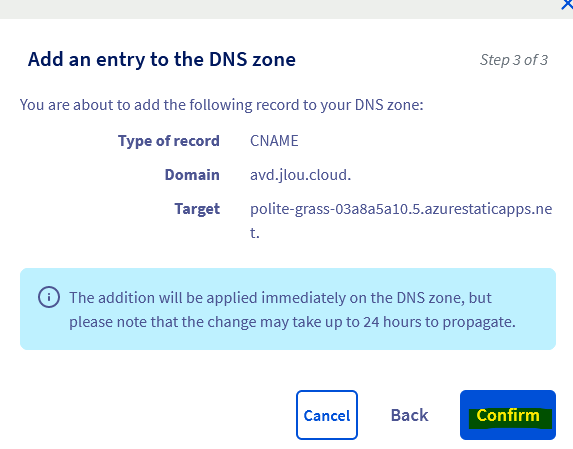This screenshot has height=449, width=573.
Task: Close the dialog with the X icon
Action: 567,5
